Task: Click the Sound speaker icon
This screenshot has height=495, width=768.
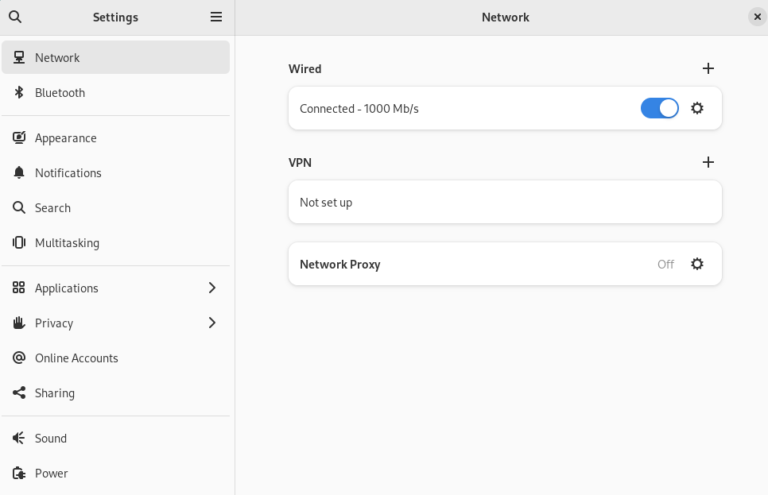Action: (x=18, y=438)
